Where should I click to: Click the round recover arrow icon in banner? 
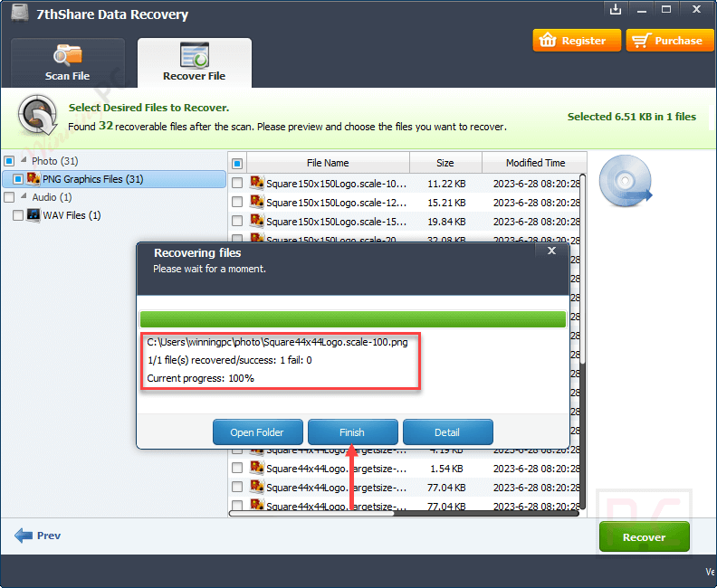click(x=37, y=115)
